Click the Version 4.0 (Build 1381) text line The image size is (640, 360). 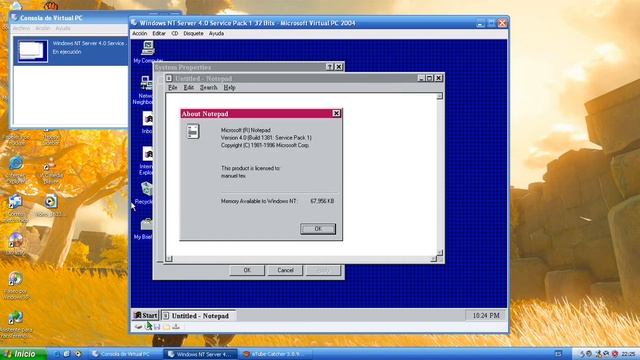coord(266,138)
